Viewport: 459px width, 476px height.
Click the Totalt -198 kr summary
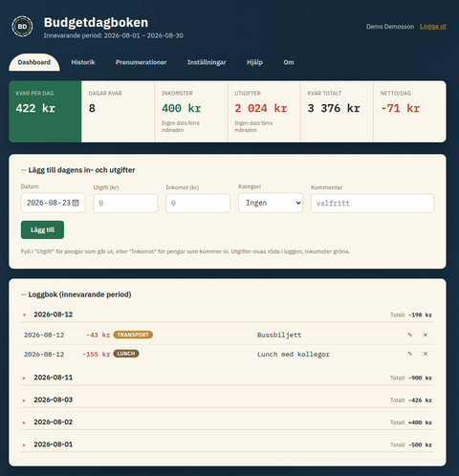pos(411,314)
